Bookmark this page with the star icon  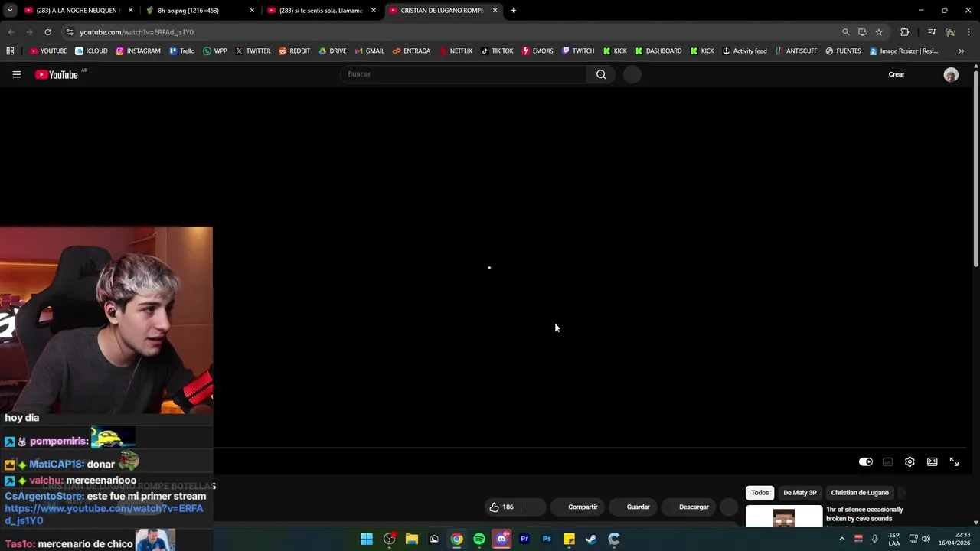[x=879, y=32]
